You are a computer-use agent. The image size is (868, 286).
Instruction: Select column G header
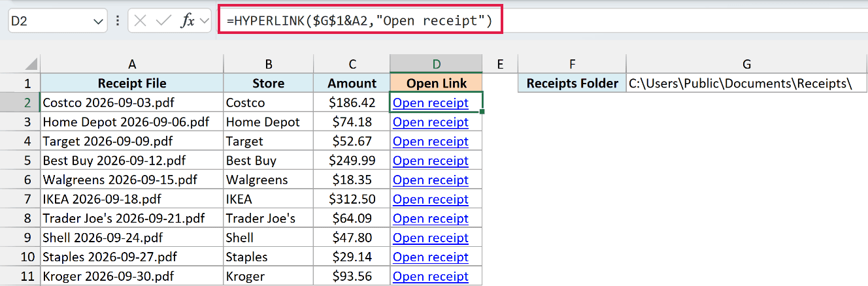click(746, 64)
